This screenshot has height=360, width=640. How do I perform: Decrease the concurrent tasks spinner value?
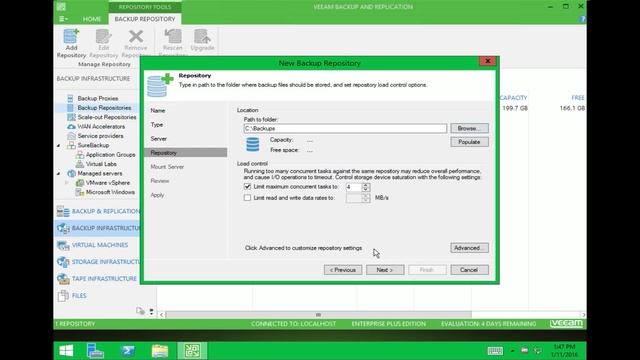point(366,189)
